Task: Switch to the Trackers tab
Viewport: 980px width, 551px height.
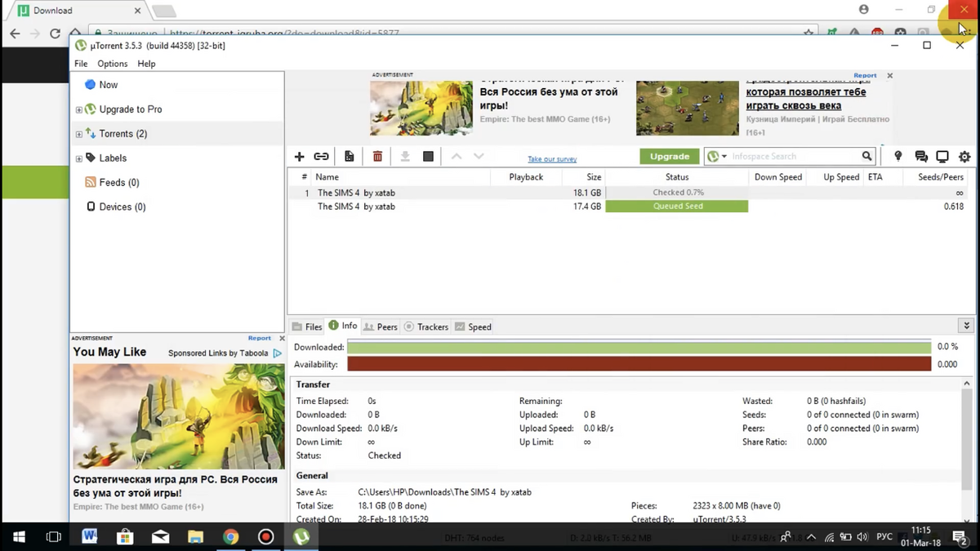Action: click(x=426, y=327)
